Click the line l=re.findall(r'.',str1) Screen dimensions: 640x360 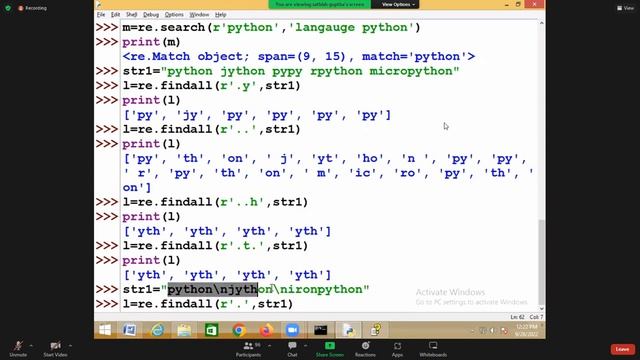pos(207,304)
